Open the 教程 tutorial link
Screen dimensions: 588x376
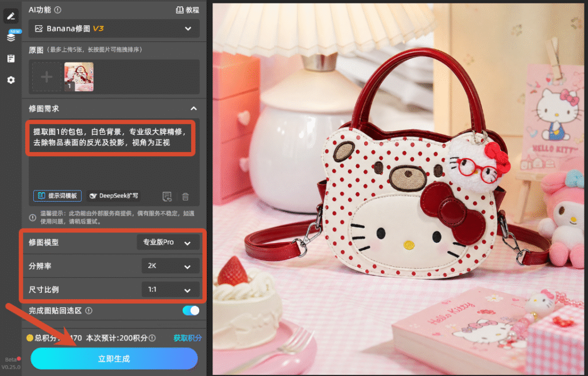(x=188, y=10)
